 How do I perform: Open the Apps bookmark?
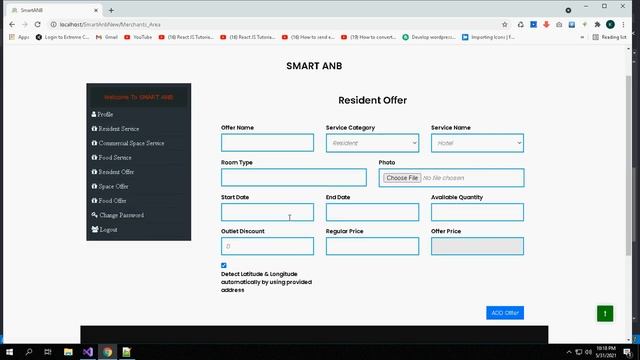[19, 37]
